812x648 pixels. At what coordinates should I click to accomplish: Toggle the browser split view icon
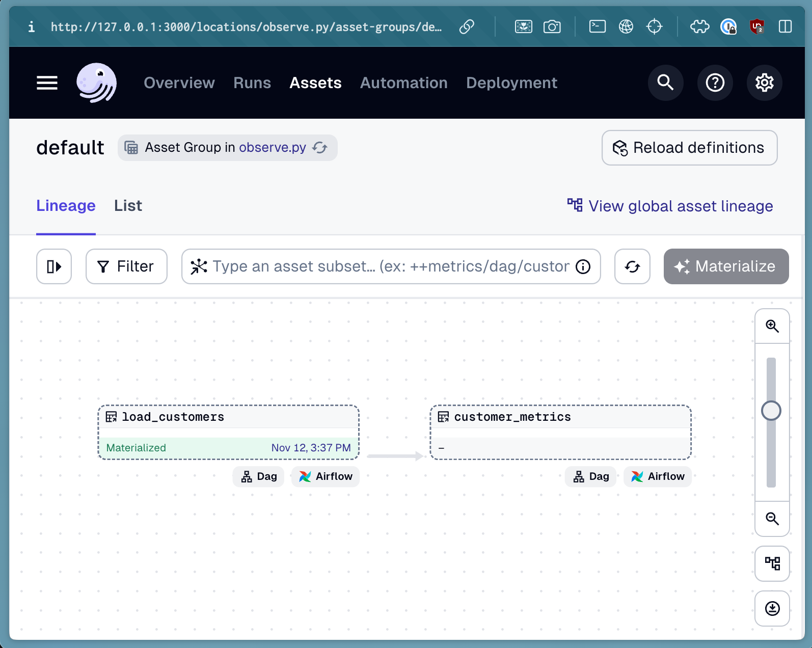[x=785, y=26]
